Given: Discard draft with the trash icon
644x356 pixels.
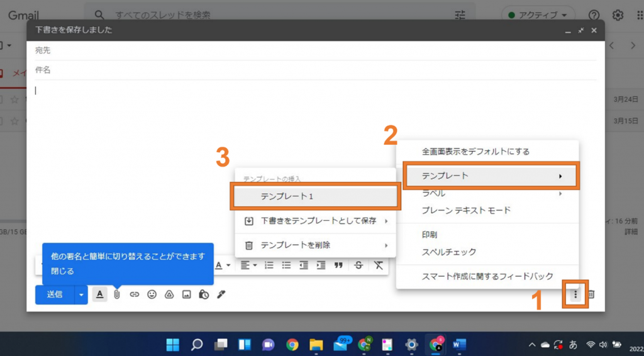Looking at the screenshot, I should click(x=591, y=294).
